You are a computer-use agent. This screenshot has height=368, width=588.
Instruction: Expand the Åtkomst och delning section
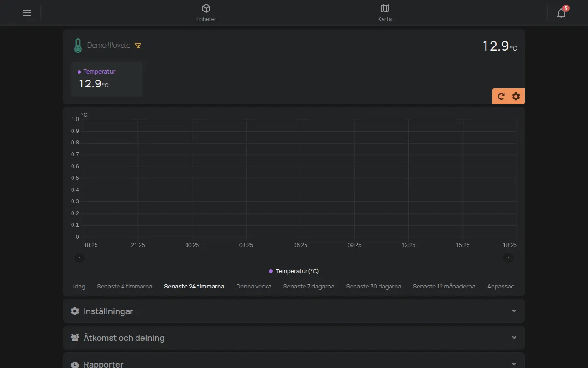[x=294, y=338]
